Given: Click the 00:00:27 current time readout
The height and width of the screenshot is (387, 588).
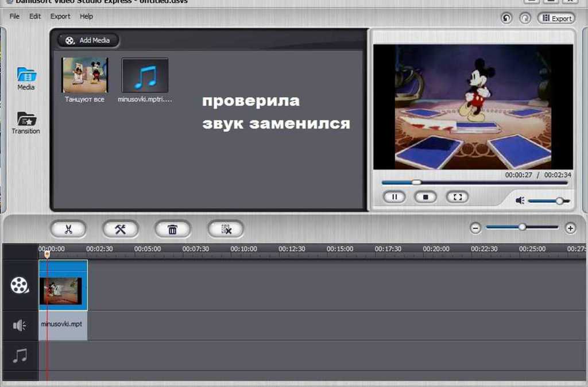Looking at the screenshot, I should pyautogui.click(x=519, y=175).
